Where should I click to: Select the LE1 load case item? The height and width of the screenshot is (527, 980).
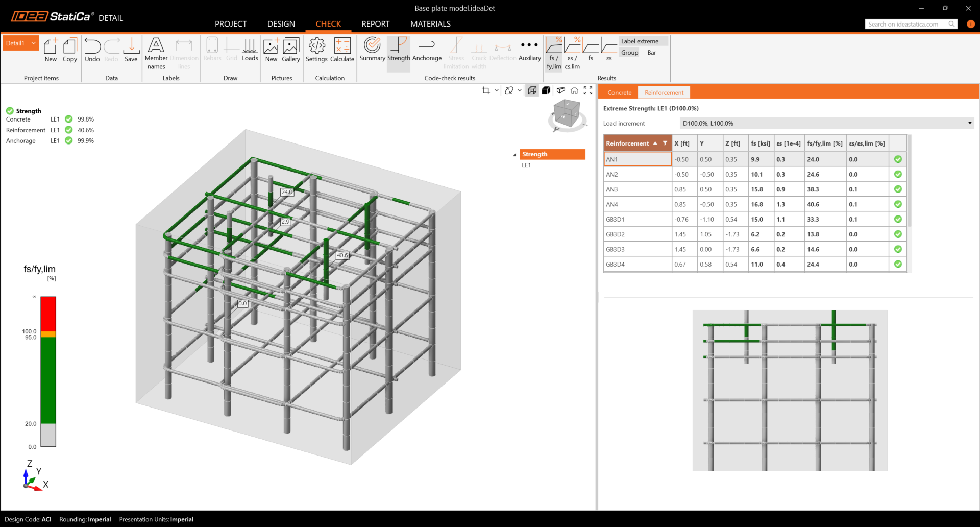click(x=526, y=165)
